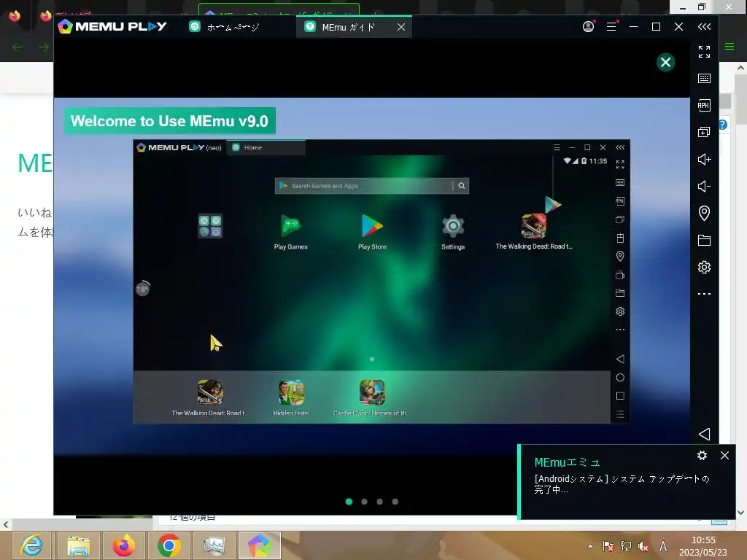747x560 pixels.
Task: Open Firefox from the taskbar
Action: 124,545
